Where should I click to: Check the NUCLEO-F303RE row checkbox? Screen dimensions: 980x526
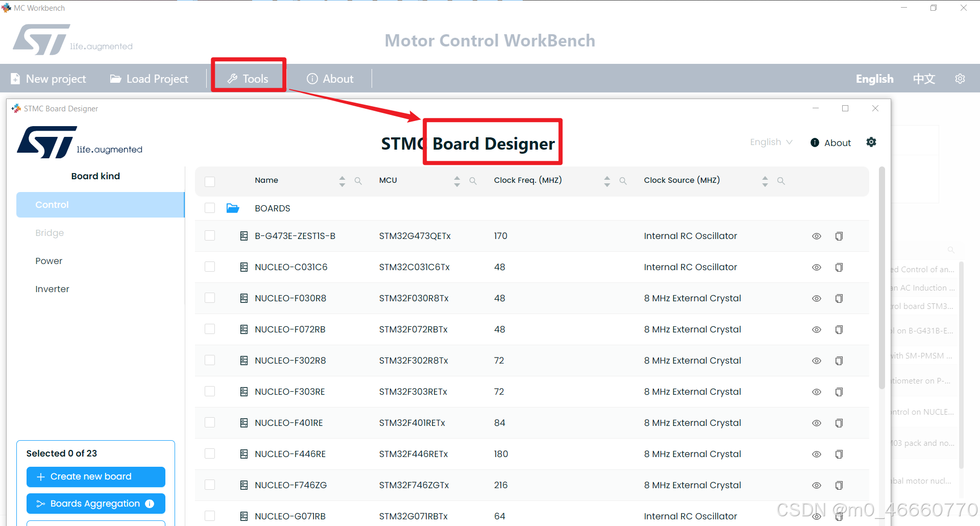(x=210, y=391)
